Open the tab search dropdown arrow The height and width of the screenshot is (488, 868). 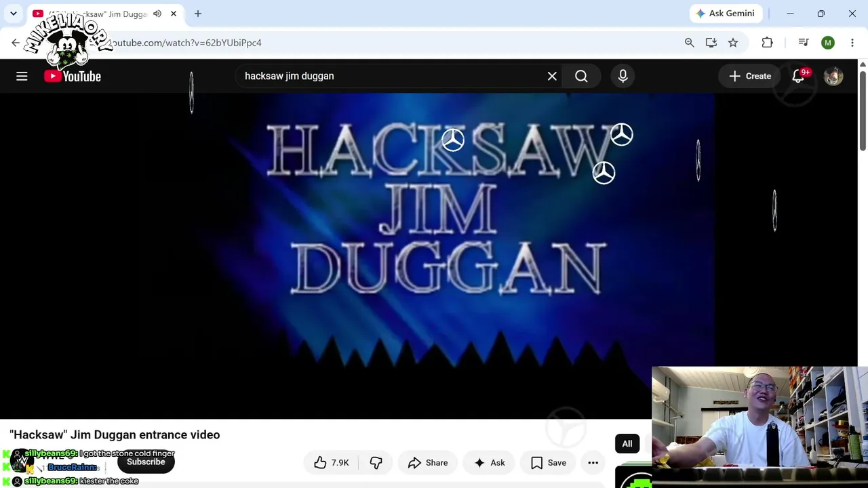[x=14, y=14]
